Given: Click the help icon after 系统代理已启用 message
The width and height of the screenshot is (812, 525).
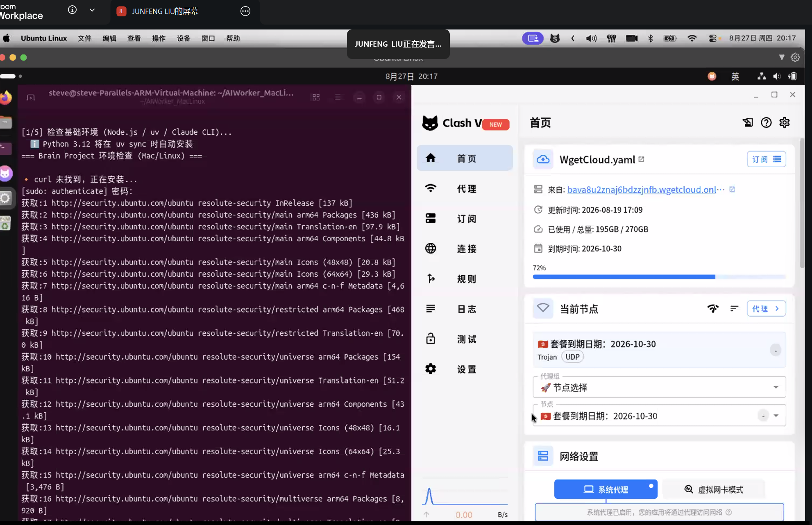Looking at the screenshot, I should (x=729, y=512).
